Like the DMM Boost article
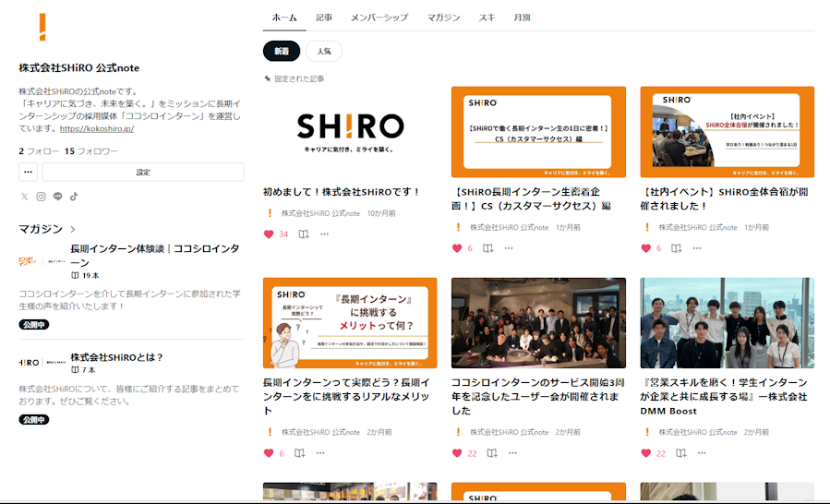The width and height of the screenshot is (830, 504). 645,452
